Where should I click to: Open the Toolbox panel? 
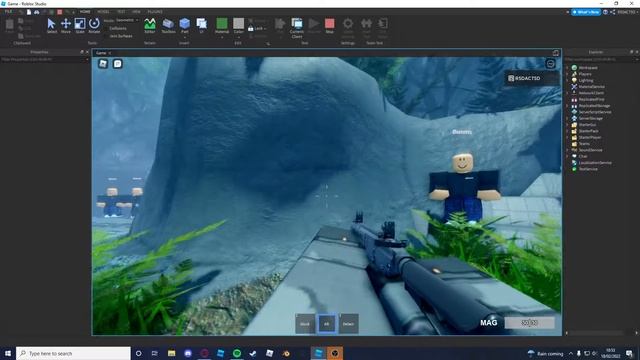pos(168,25)
